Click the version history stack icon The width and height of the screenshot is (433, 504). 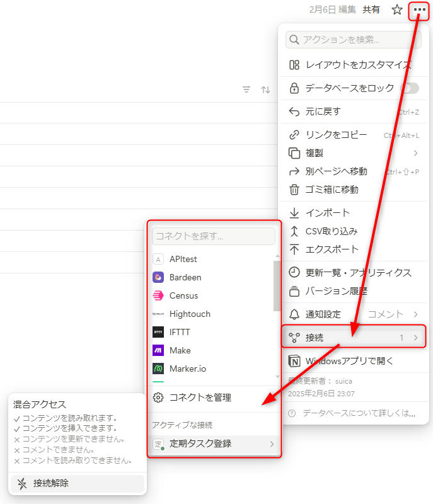pos(294,291)
